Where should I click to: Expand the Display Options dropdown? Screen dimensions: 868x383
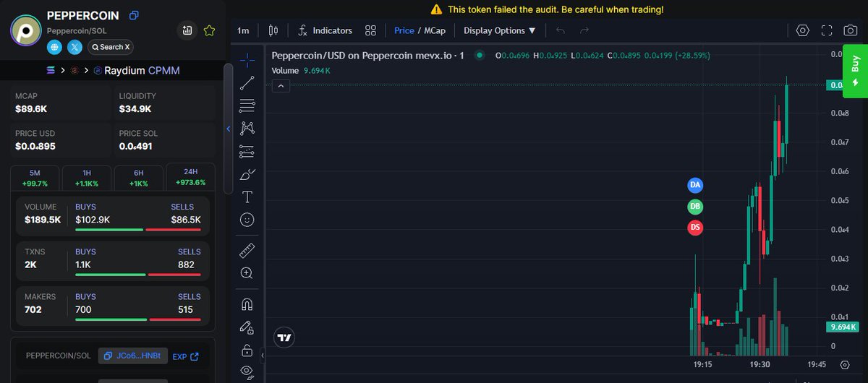pos(500,30)
